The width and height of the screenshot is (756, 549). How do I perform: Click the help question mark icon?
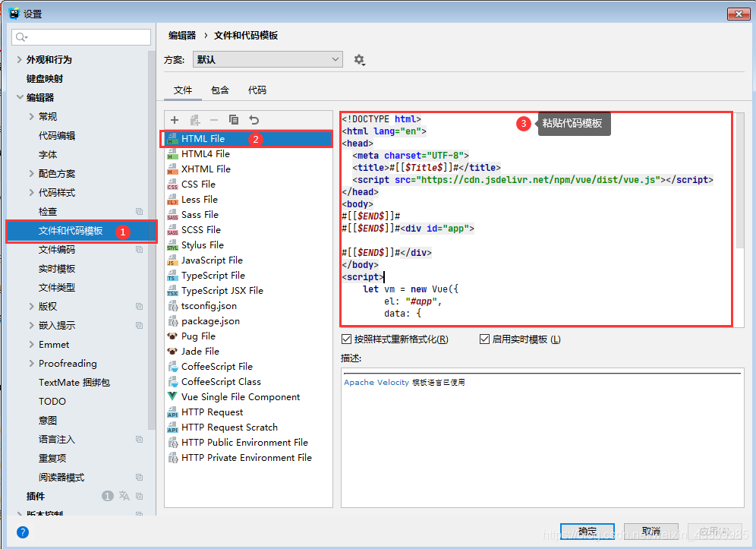(x=23, y=532)
